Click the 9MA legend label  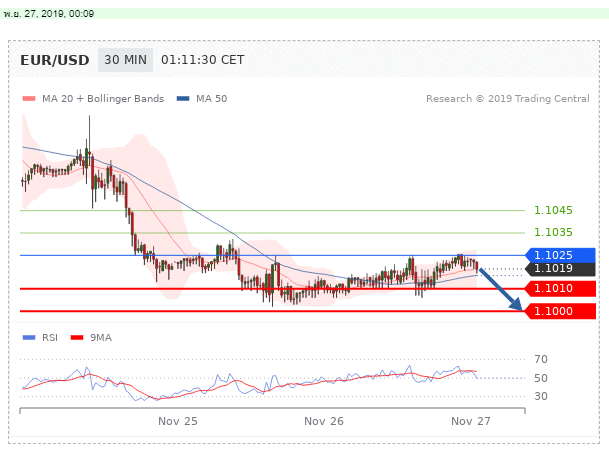coord(101,337)
